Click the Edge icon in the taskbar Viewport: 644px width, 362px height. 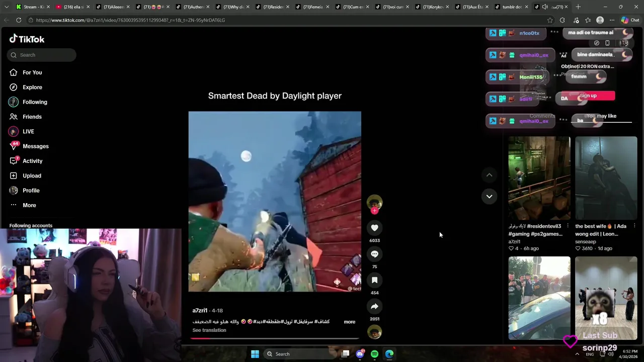389,354
